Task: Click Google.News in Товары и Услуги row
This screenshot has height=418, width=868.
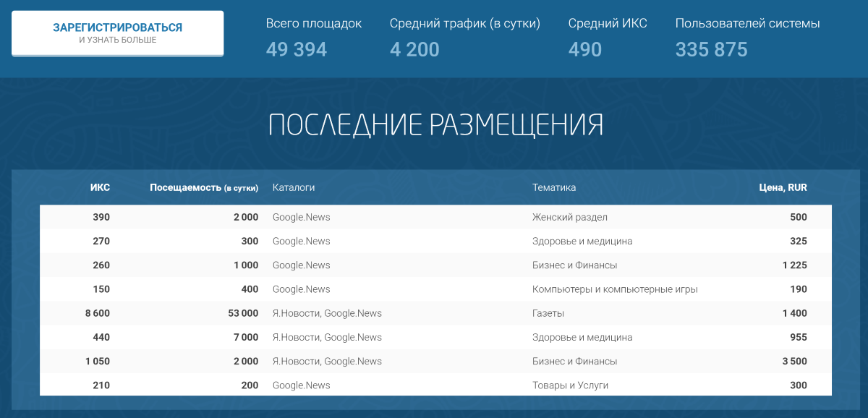Action: [302, 385]
